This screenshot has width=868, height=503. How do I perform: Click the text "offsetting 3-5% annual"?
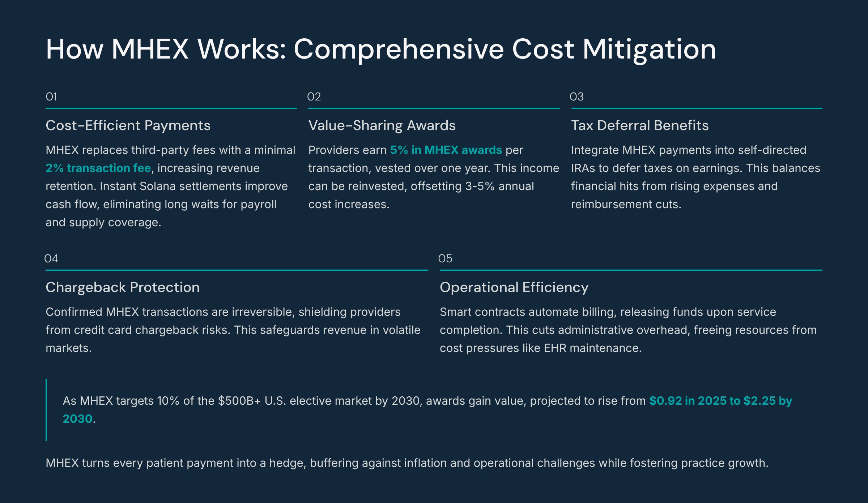point(472,186)
